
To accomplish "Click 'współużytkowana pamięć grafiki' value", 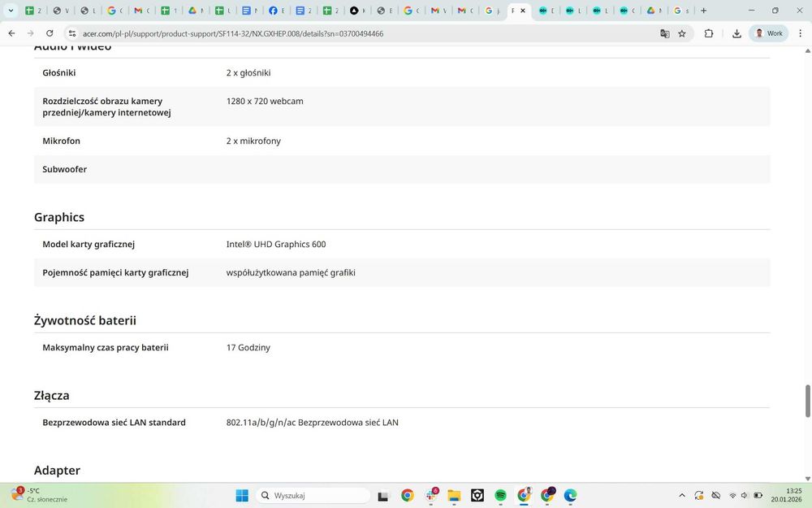I will 291,272.
